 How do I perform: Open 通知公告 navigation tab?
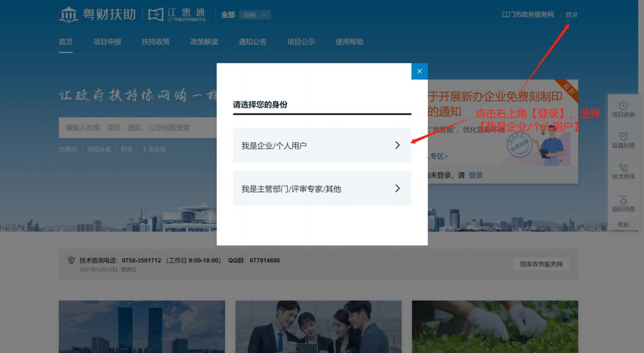[x=252, y=42]
